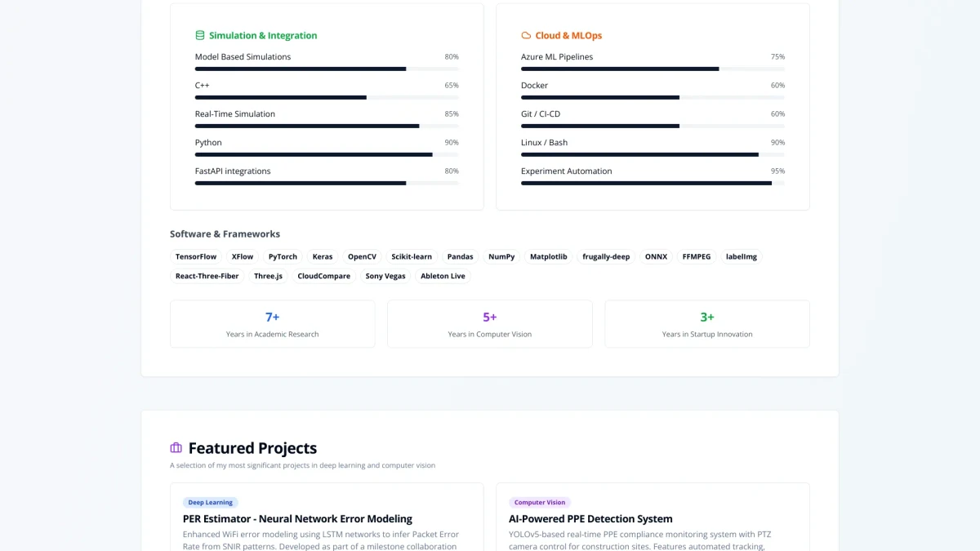Click the 7+ Years in Academic Research card
This screenshot has height=551, width=980.
pyautogui.click(x=273, y=324)
